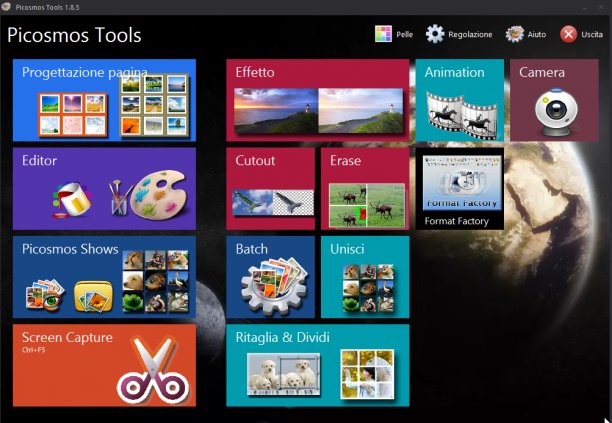
Task: Start Screen Capture via its title
Action: click(x=67, y=337)
